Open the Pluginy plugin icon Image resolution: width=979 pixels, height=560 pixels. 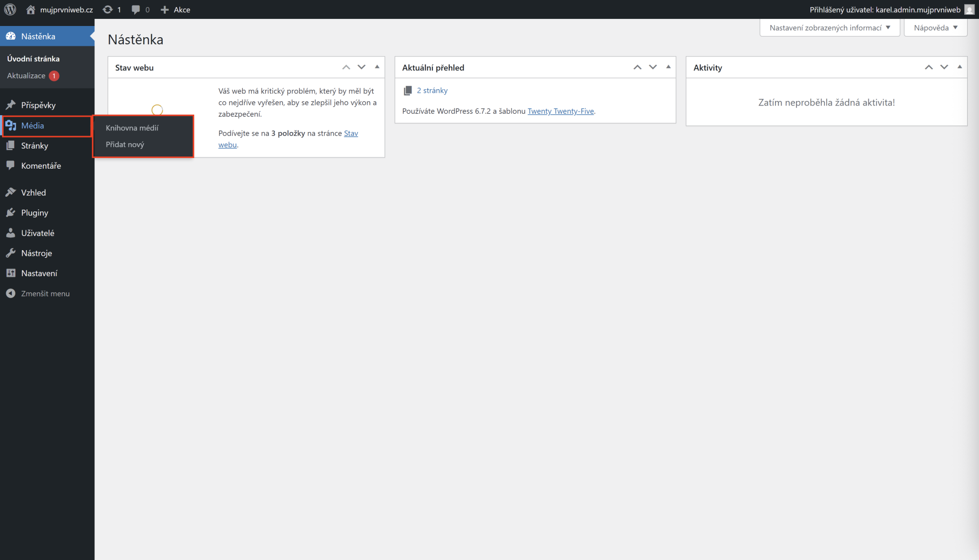point(11,212)
